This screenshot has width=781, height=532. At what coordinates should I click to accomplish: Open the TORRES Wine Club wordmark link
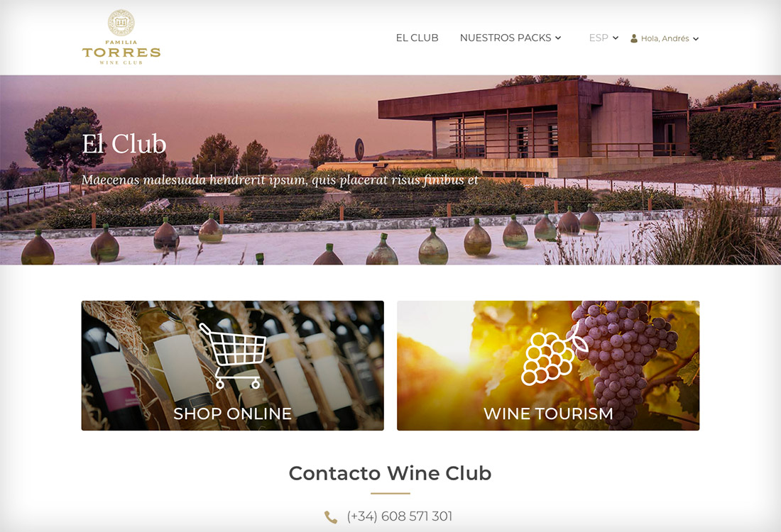[x=121, y=52]
